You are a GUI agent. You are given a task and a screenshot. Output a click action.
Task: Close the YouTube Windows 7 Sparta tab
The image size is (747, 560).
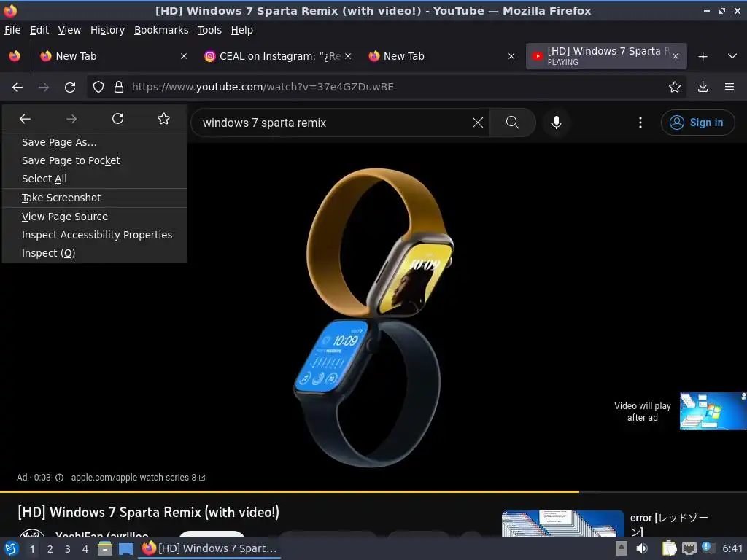675,56
